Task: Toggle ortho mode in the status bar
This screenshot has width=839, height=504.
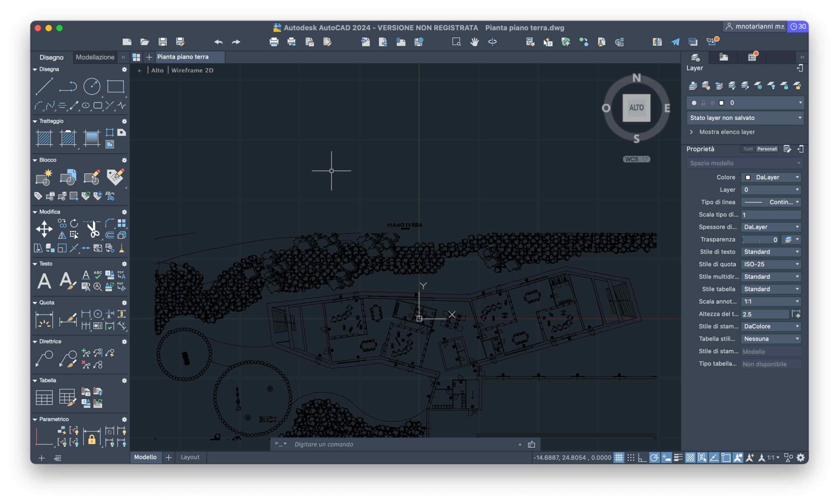Action: tap(642, 458)
